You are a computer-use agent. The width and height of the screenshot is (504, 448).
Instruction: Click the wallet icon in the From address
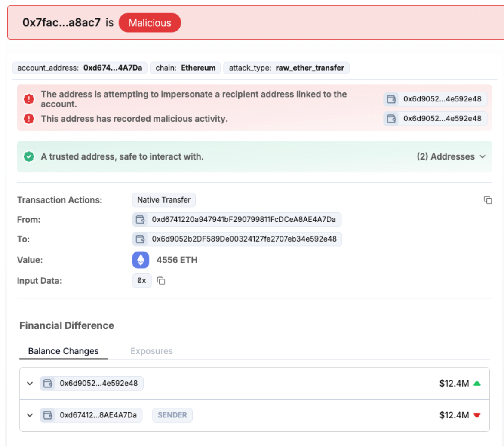(140, 220)
